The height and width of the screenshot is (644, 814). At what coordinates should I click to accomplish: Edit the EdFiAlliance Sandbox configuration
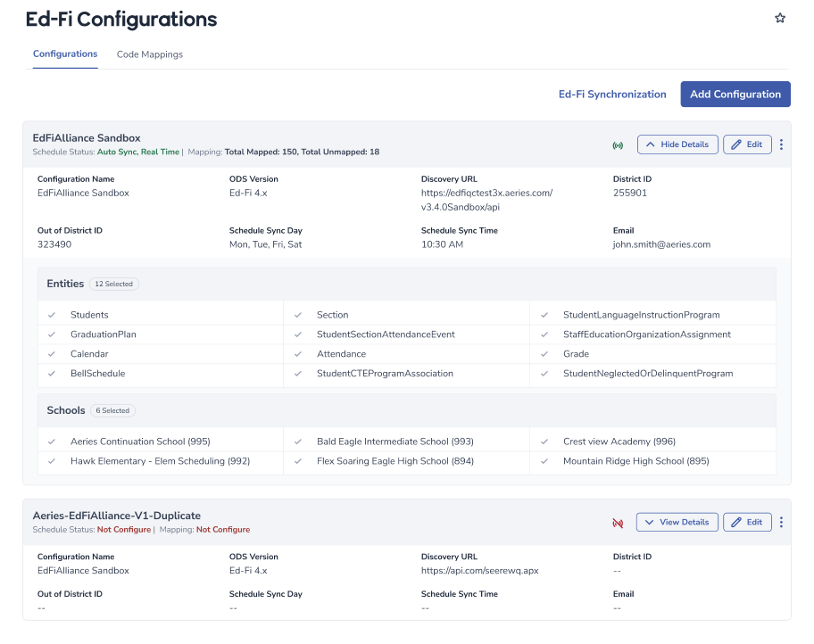point(747,144)
